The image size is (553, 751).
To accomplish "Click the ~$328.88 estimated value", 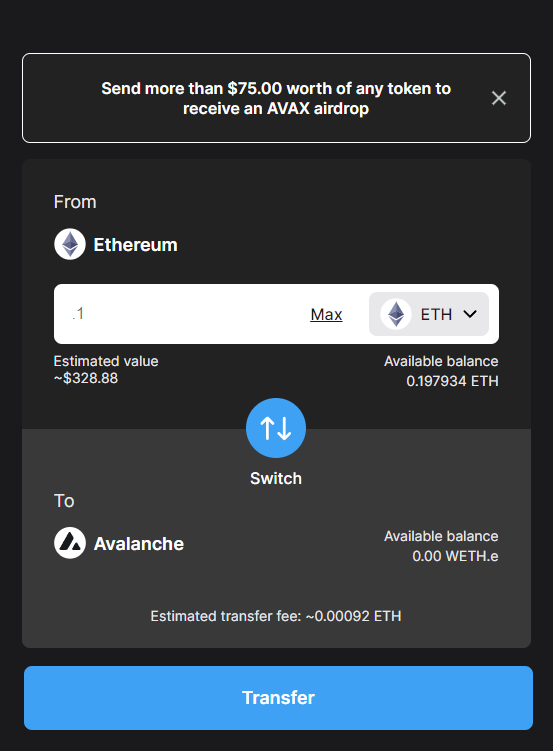I will tap(86, 378).
